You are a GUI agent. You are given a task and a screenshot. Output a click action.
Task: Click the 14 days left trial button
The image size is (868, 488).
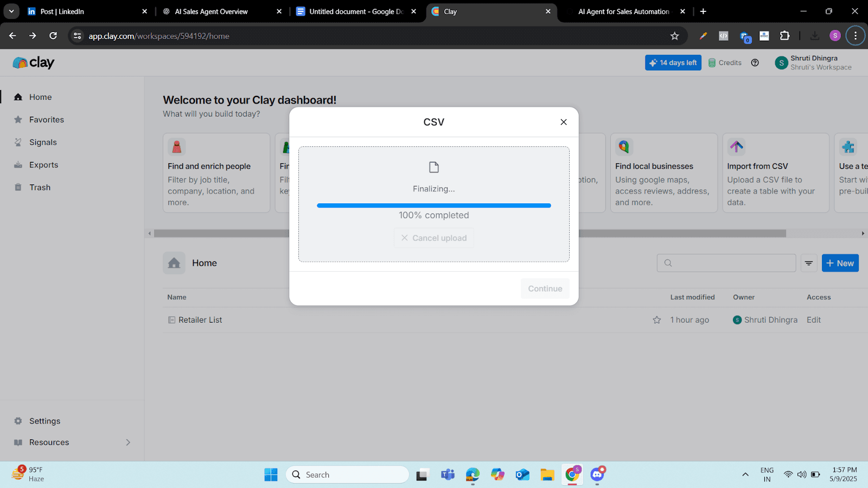click(673, 63)
